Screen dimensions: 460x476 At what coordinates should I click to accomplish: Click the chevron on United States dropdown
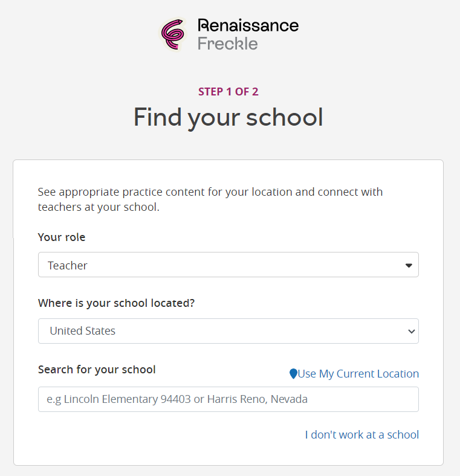tap(412, 331)
